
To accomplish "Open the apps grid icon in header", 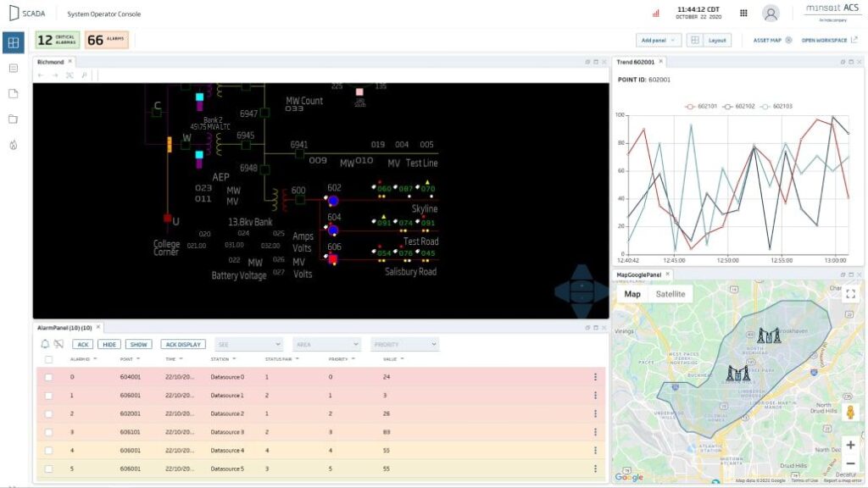I will click(743, 14).
